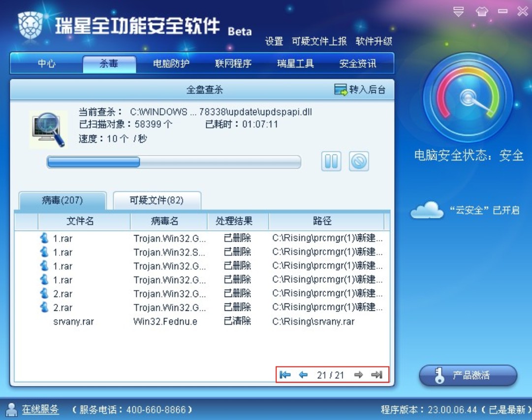
Task: Click the 程序版本 23.00.06.44 text
Action: [x=456, y=410]
